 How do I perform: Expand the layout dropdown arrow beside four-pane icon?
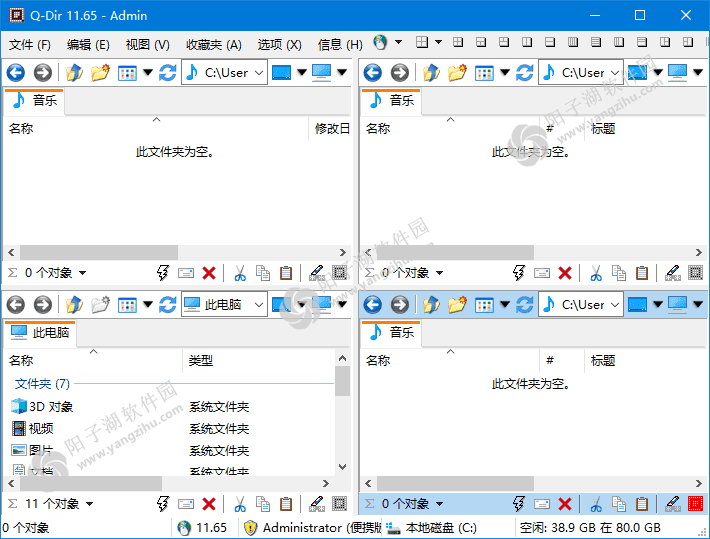(438, 42)
